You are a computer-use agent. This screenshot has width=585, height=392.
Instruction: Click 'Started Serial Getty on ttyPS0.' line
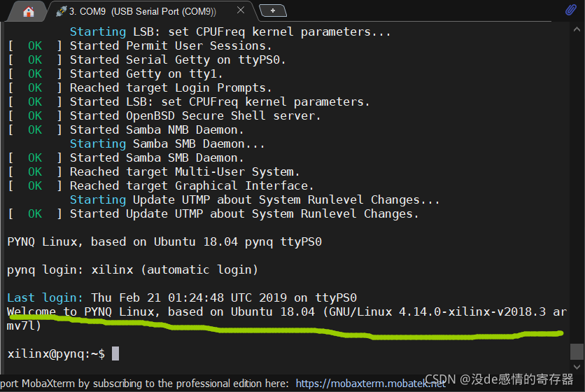click(147, 59)
